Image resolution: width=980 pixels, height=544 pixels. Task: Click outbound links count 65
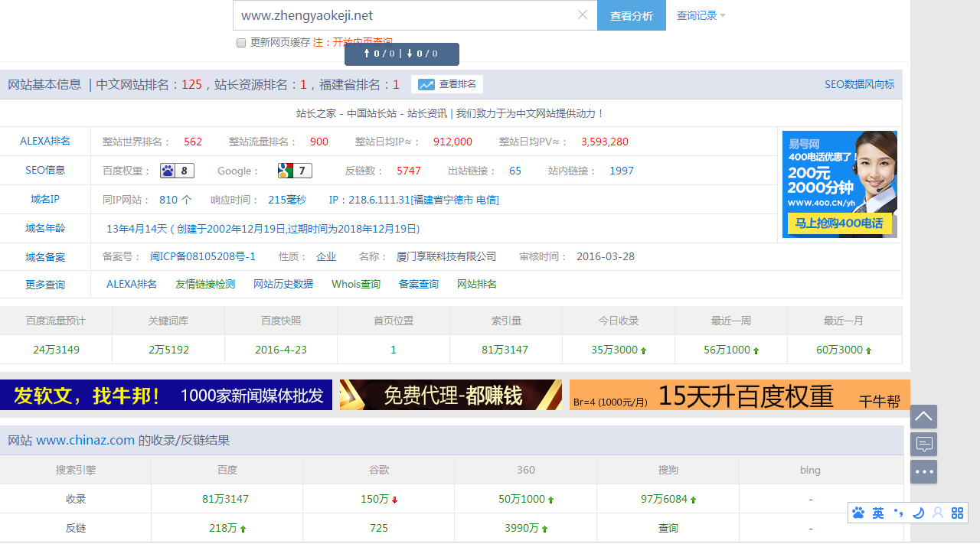pyautogui.click(x=515, y=171)
